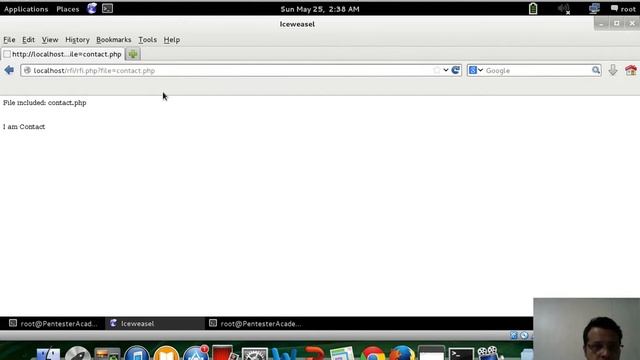Open System Preferences gear in the dock
640x360 pixels.
[254, 353]
